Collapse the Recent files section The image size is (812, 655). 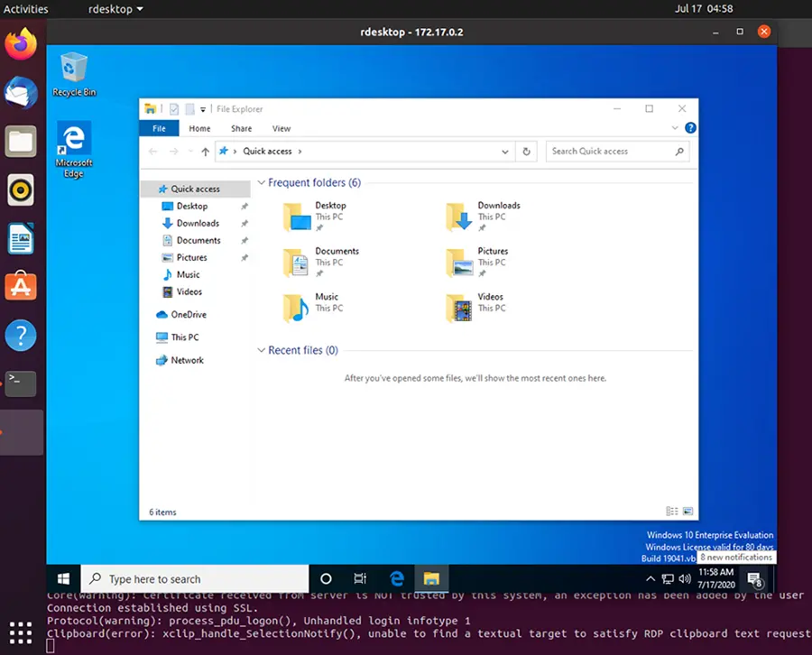[262, 350]
